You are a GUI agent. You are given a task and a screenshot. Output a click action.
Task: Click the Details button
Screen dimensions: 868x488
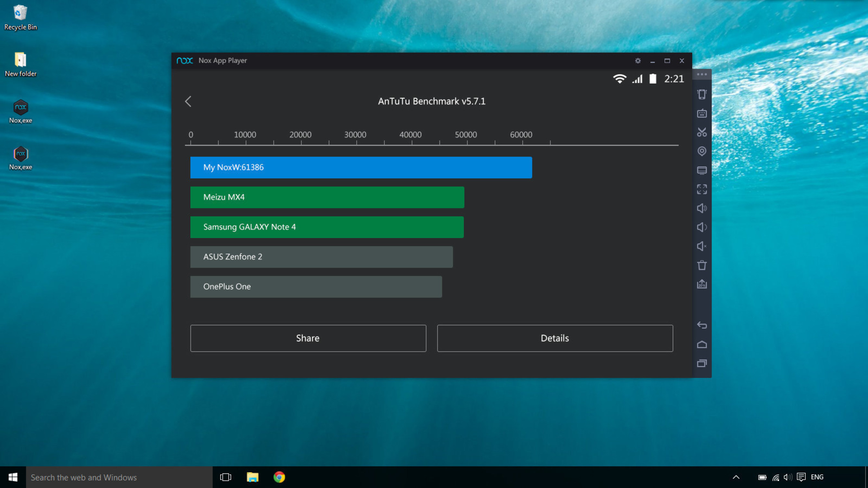click(x=555, y=338)
